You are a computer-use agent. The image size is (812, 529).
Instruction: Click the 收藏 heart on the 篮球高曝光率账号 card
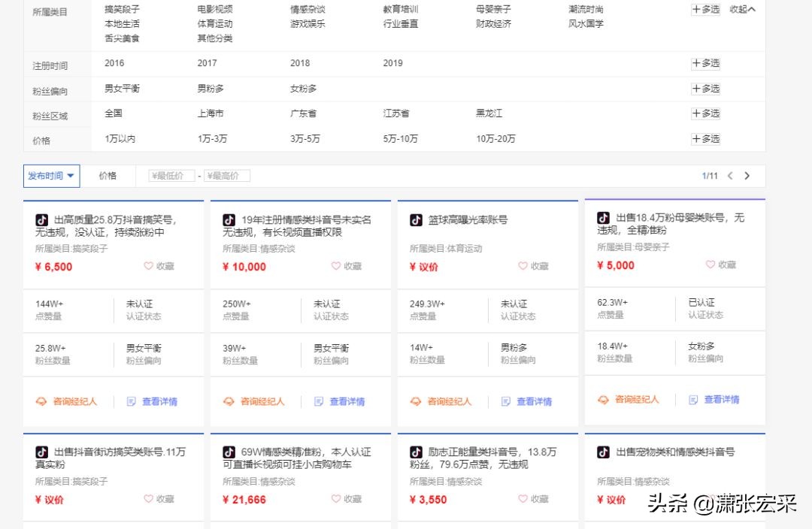(x=523, y=265)
